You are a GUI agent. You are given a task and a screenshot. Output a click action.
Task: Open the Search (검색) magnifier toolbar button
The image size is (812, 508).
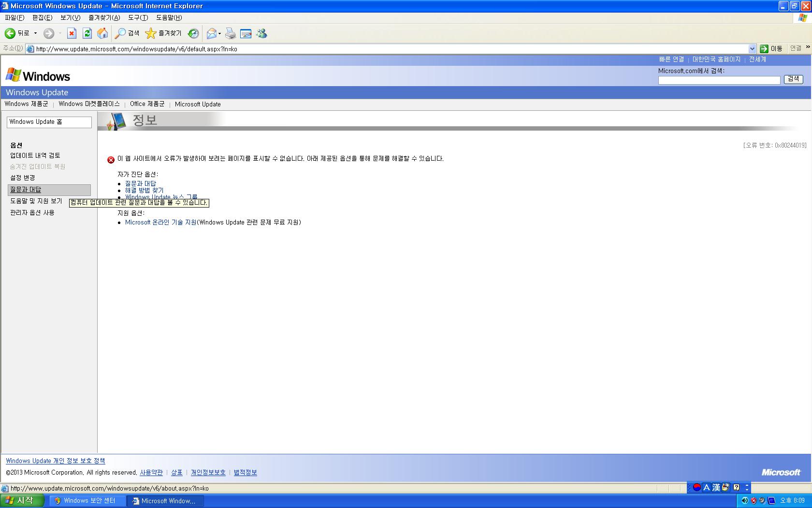(127, 33)
